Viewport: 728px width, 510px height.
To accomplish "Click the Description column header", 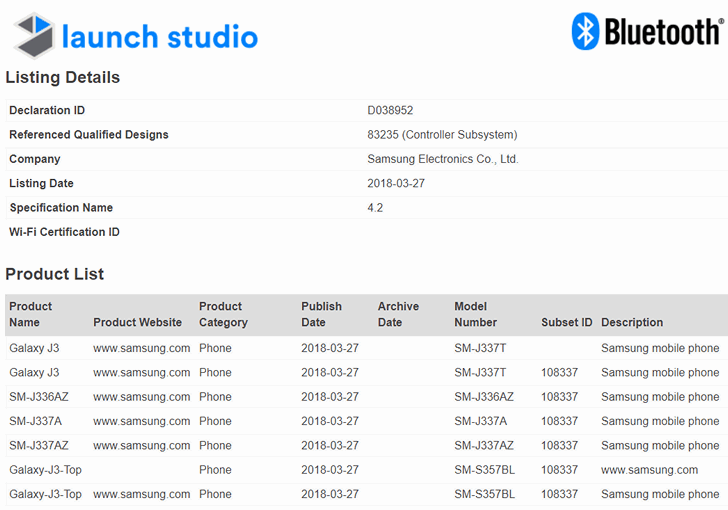I will tap(632, 322).
